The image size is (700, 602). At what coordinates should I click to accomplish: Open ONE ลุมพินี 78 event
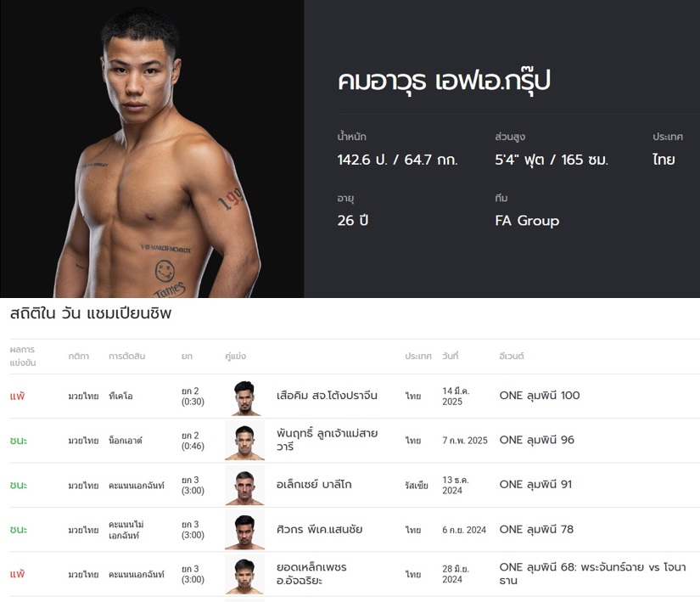[x=536, y=530]
